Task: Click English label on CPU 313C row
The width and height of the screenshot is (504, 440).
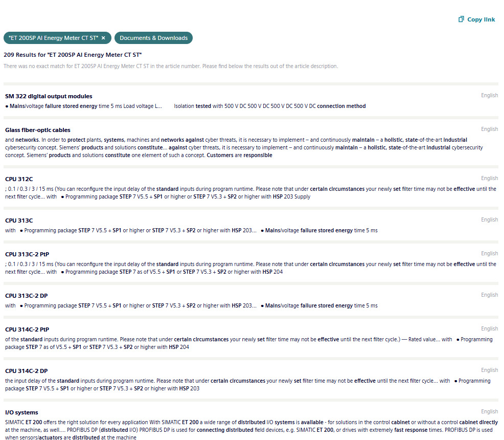Action: [x=489, y=220]
